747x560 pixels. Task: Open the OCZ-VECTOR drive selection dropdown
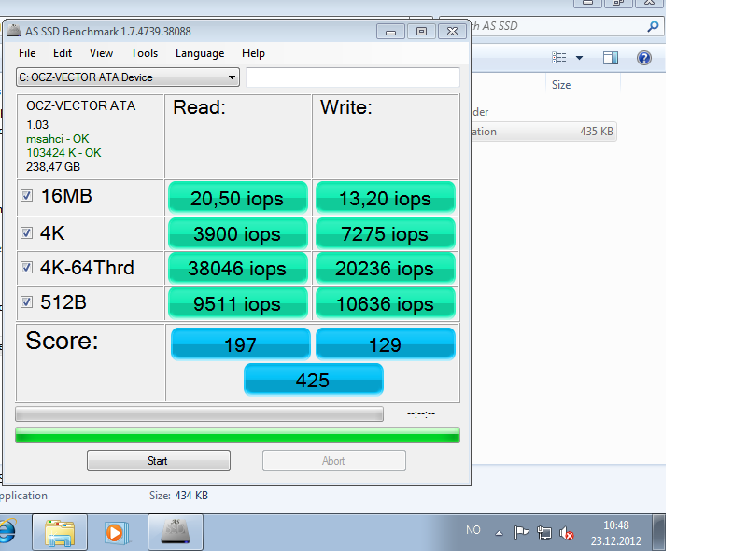[128, 77]
